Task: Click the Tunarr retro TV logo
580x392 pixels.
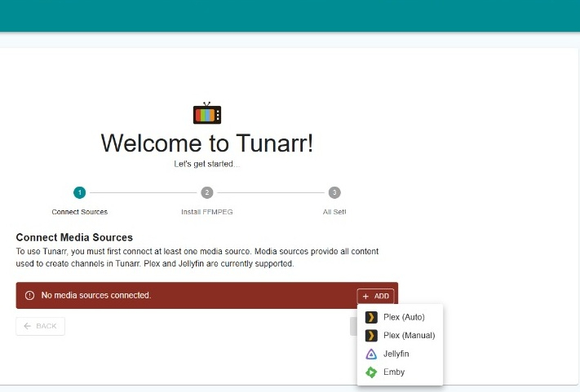Action: click(x=207, y=113)
